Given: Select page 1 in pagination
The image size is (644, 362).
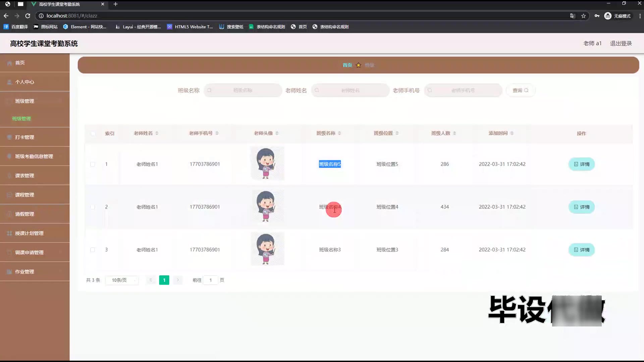Looking at the screenshot, I should (x=164, y=280).
